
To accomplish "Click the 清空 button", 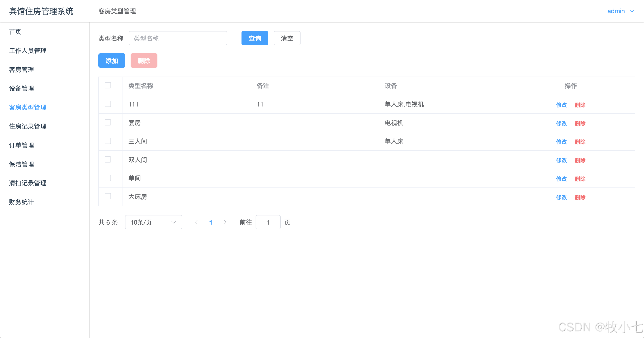I will pos(287,38).
